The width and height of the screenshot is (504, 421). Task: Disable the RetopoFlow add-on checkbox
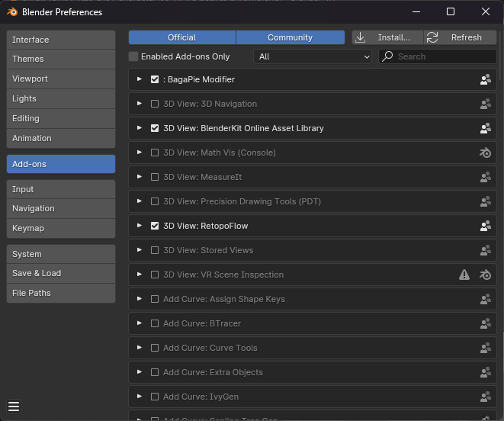coord(155,226)
